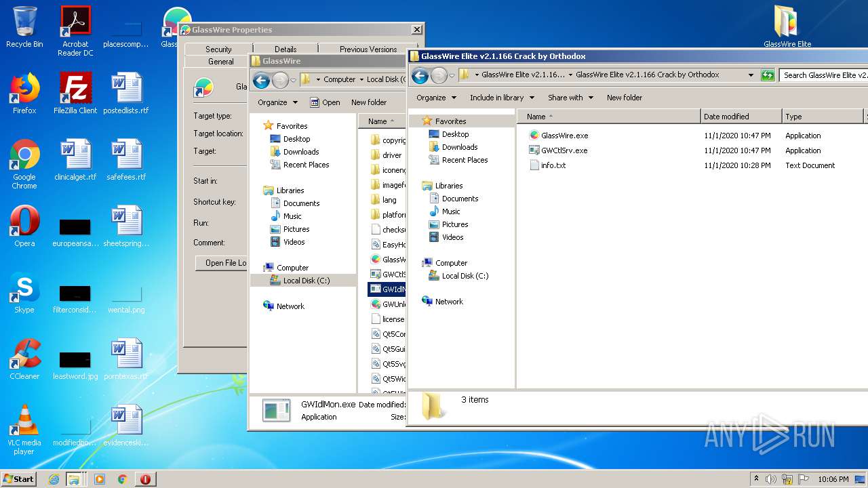The image size is (868, 488).
Task: Open postedlists.rtf document icon
Action: [x=126, y=94]
